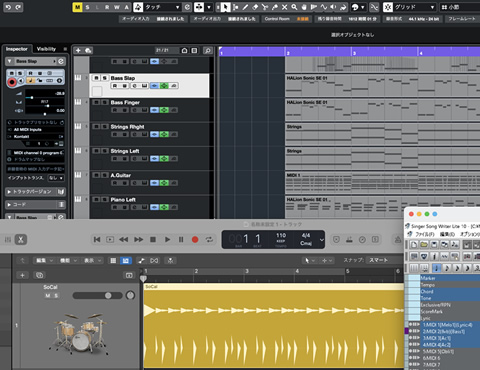Screen dimensions: 480x370
Task: Select the Draw pencil tool in Cubase toolbar
Action: 245,7
